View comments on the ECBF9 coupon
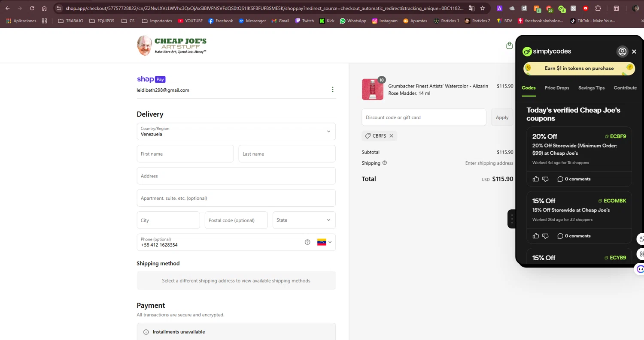Image resolution: width=644 pixels, height=340 pixels. click(x=574, y=179)
